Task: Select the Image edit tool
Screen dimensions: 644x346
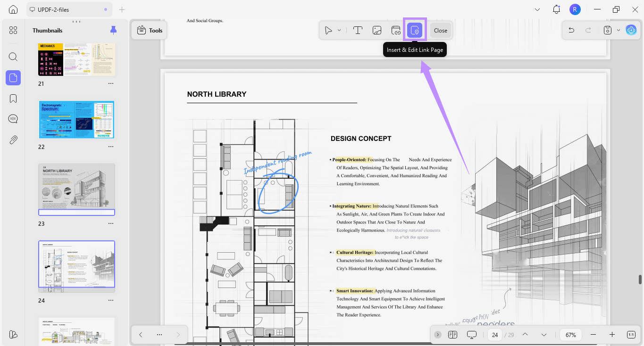Action: click(377, 30)
